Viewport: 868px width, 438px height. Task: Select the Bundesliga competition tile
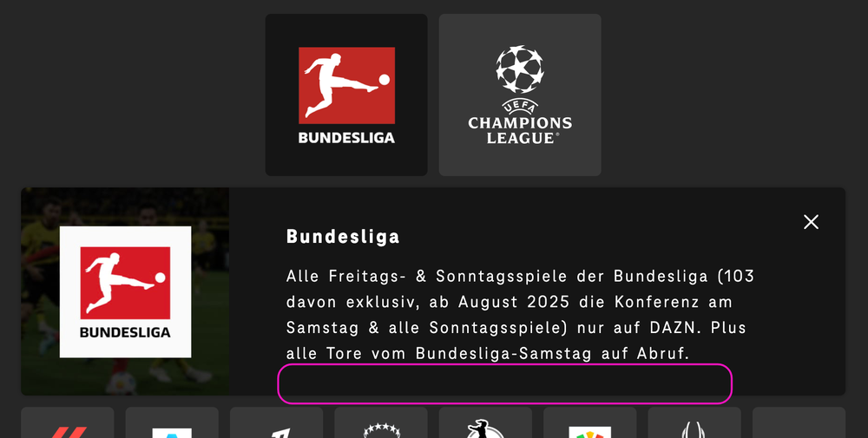[x=346, y=95]
